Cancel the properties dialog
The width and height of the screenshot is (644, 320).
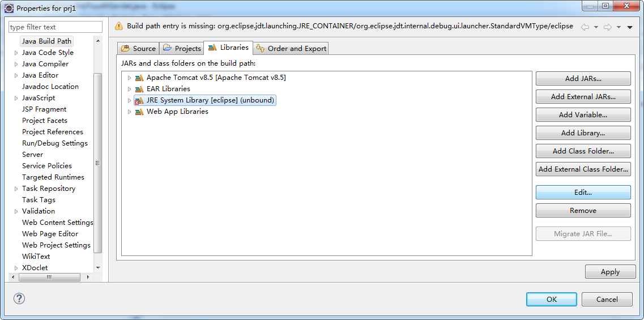point(607,300)
